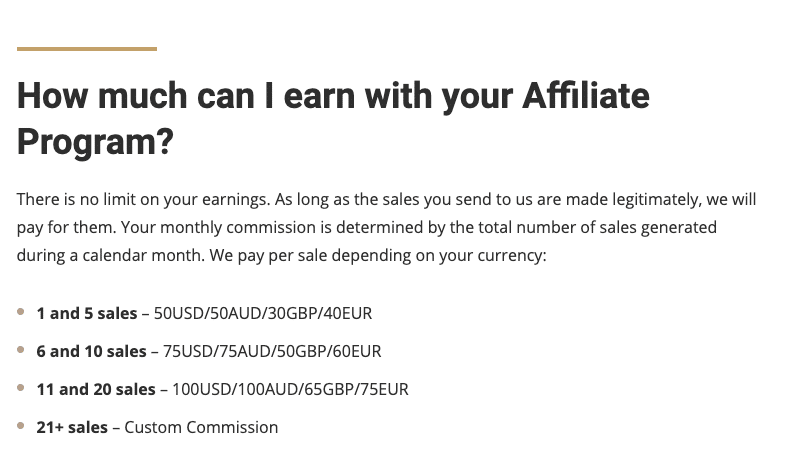The width and height of the screenshot is (789, 462).
Task: Click the bullet beside "1 and 5 sales"
Action: point(21,313)
